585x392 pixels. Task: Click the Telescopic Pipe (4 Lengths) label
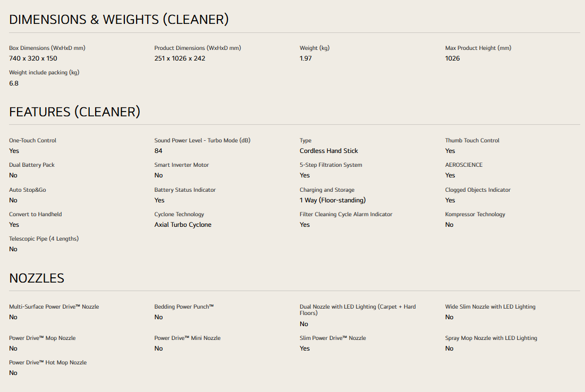click(x=44, y=238)
